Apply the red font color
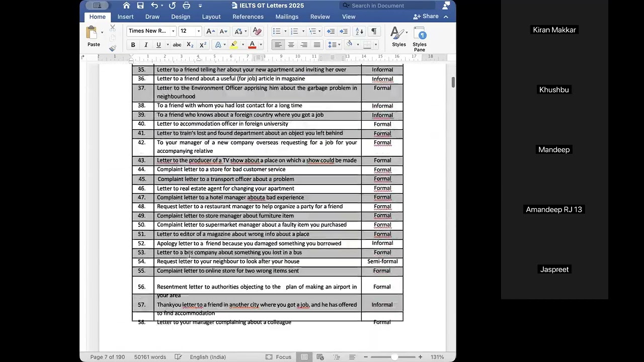644x362 pixels. [252, 45]
